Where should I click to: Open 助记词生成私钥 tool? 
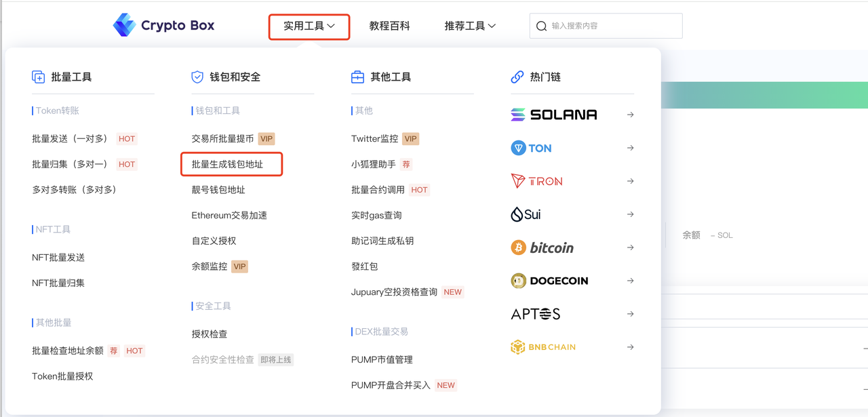pos(382,241)
